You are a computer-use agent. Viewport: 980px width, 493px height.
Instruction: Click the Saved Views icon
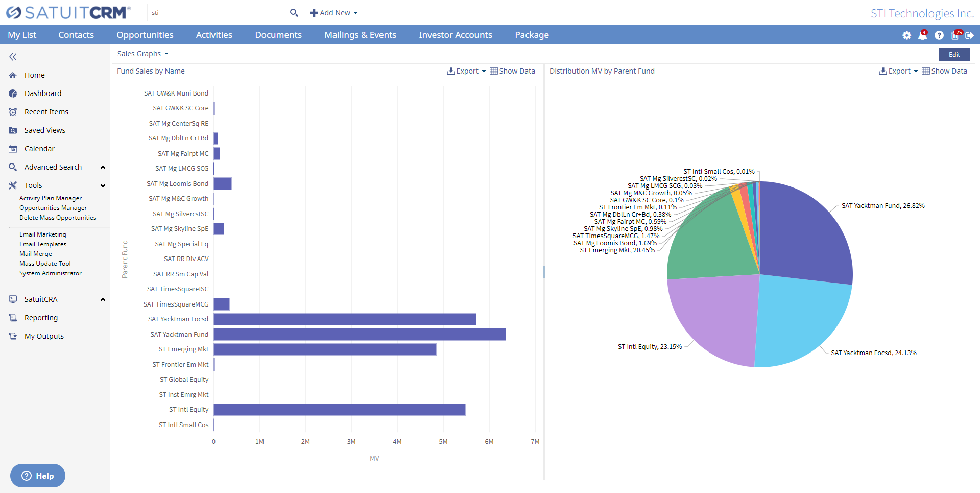coord(13,130)
